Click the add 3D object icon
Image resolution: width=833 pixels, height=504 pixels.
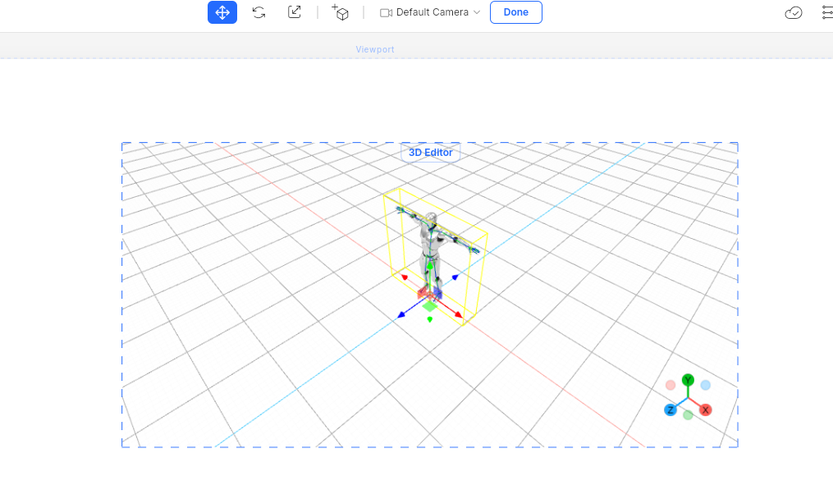click(x=341, y=12)
